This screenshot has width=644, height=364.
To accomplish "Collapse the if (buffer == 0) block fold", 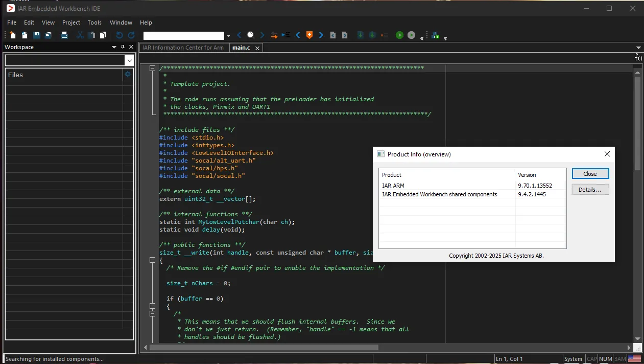I will tap(152, 306).
